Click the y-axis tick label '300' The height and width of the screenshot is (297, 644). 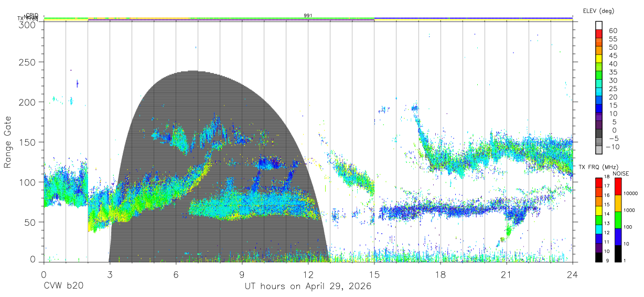point(28,24)
